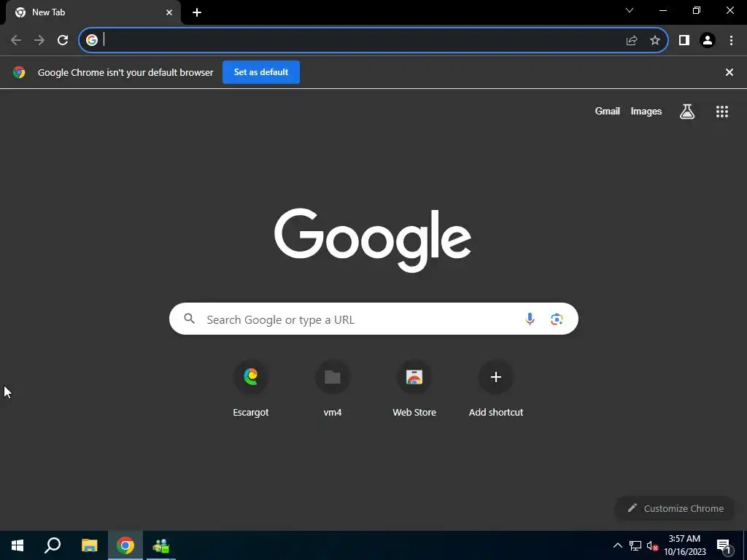Open the vm4 shortcut
Image resolution: width=747 pixels, height=560 pixels.
point(333,389)
